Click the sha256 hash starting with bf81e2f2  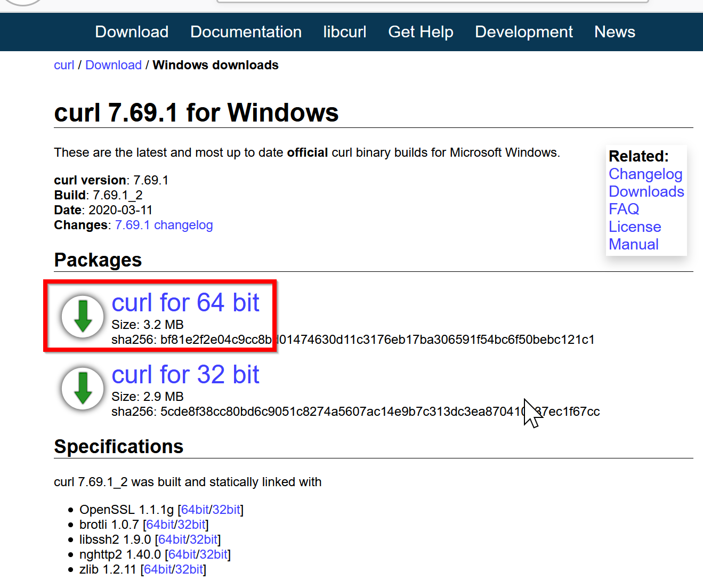coord(377,340)
